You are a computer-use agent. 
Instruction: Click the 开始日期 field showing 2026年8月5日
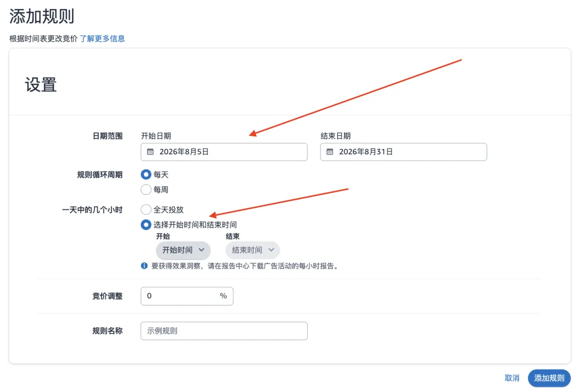click(224, 152)
